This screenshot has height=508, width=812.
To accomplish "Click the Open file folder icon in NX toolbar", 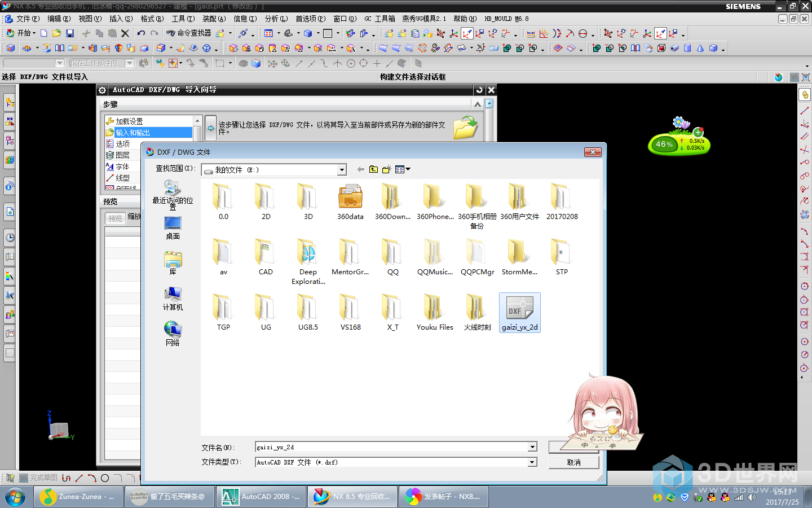I will [x=56, y=33].
